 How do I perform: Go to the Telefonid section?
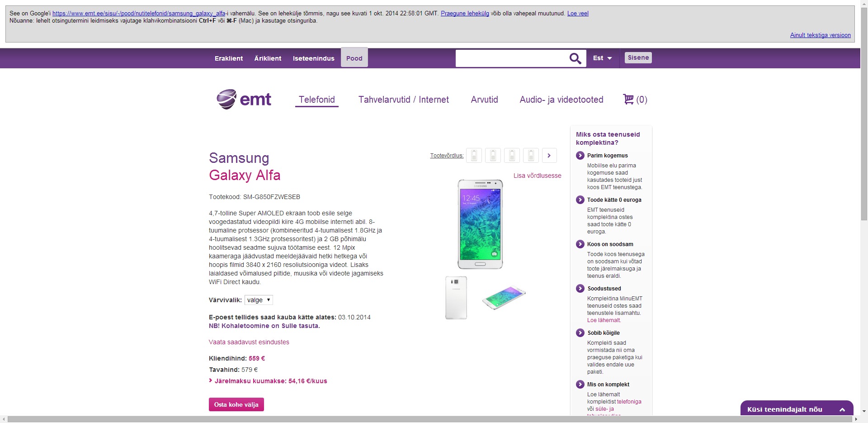click(317, 100)
